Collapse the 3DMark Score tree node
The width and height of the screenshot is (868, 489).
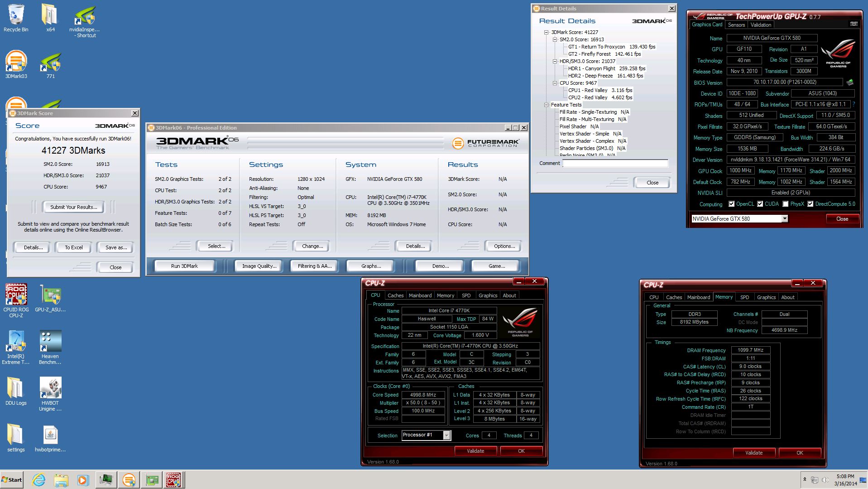point(547,32)
